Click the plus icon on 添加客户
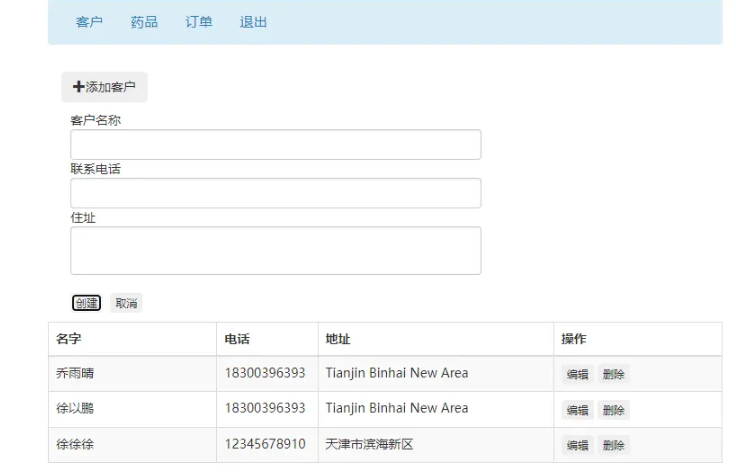The width and height of the screenshot is (736, 473). [78, 87]
